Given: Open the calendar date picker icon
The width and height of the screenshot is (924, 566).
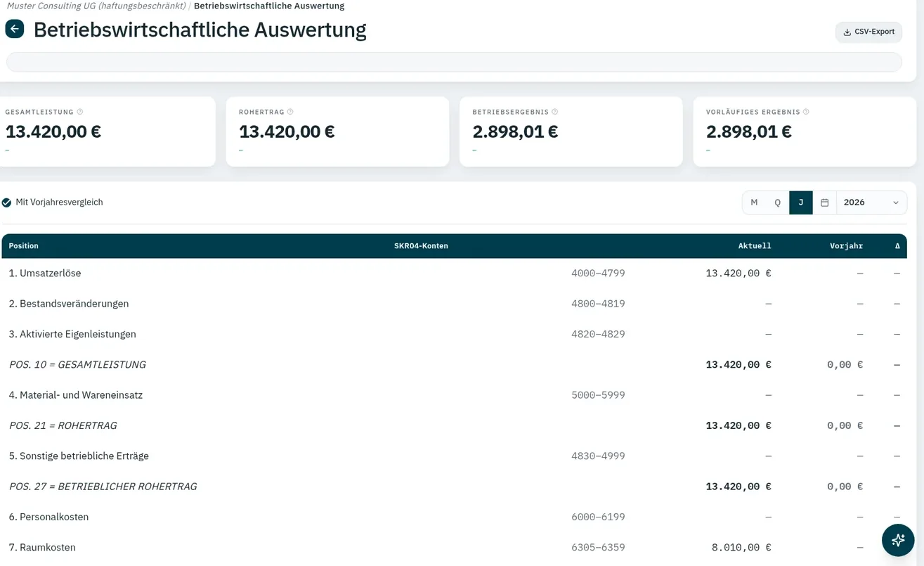Looking at the screenshot, I should pos(825,202).
